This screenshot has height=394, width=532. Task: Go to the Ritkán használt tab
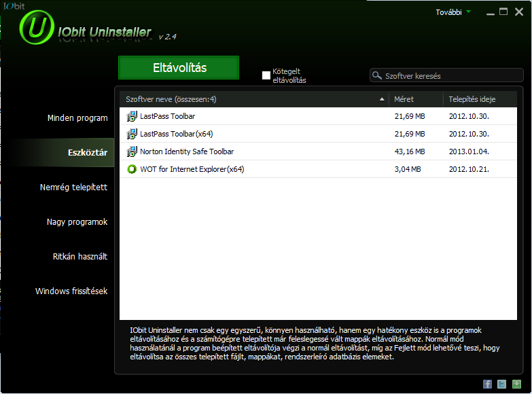coord(80,257)
